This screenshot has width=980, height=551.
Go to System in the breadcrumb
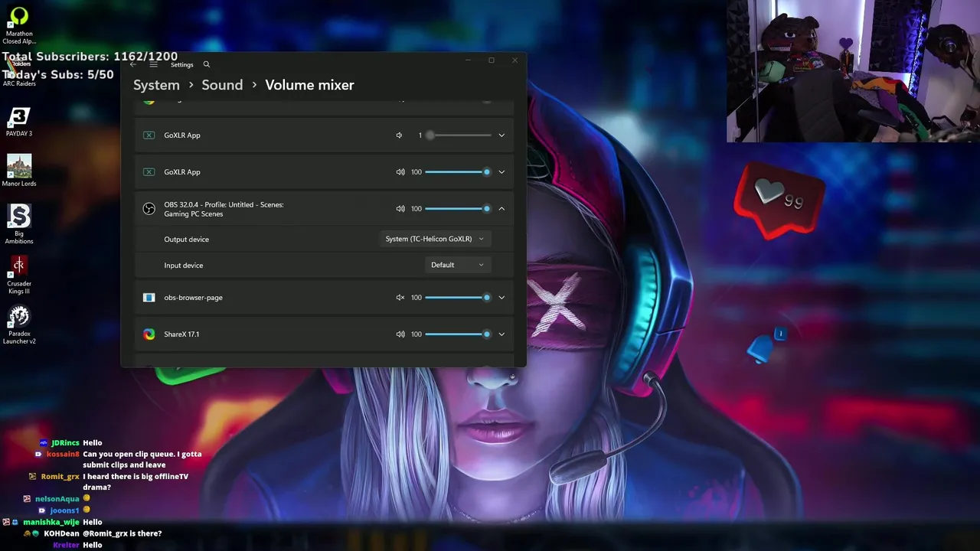156,85
